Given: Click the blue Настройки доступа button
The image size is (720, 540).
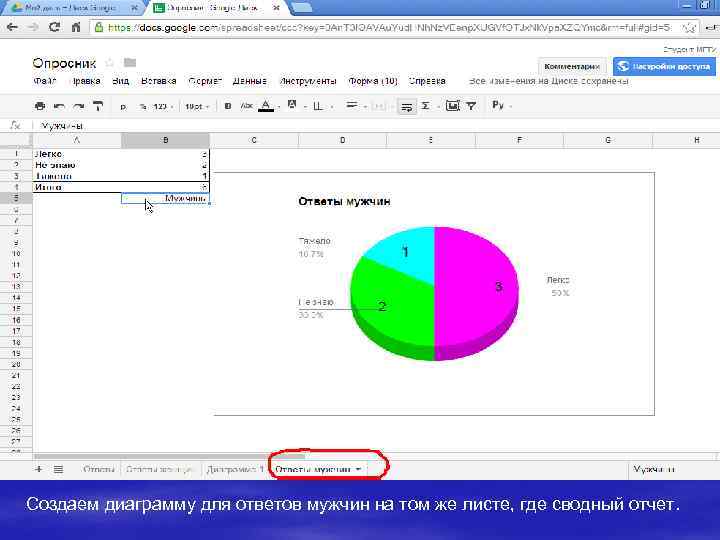Looking at the screenshot, I should [x=664, y=67].
